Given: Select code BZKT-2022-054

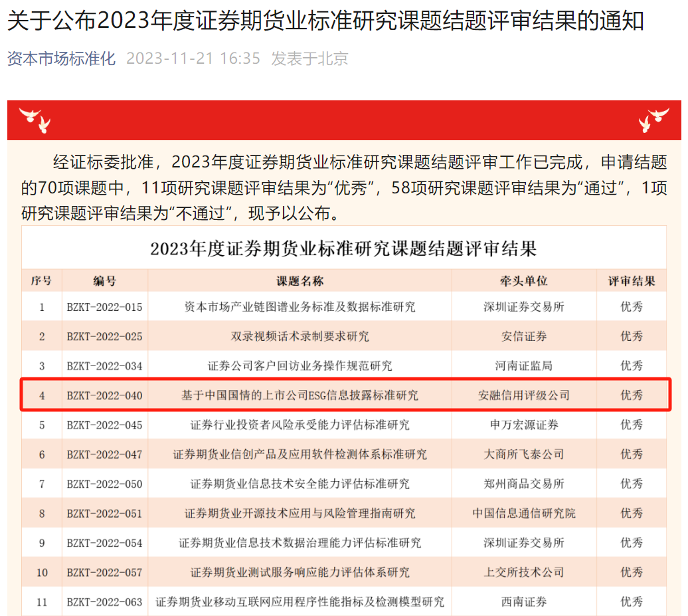Looking at the screenshot, I should tap(104, 543).
